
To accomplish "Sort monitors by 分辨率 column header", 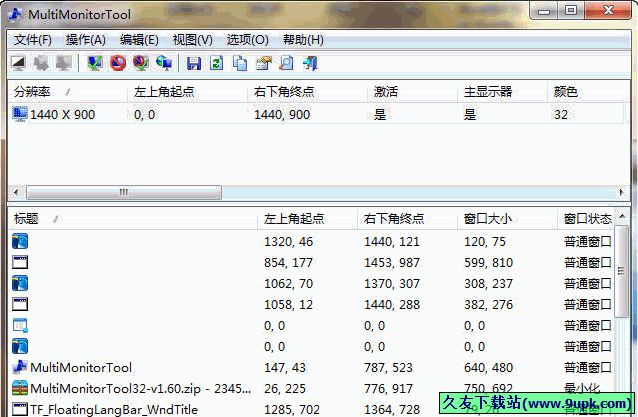I will [68, 92].
